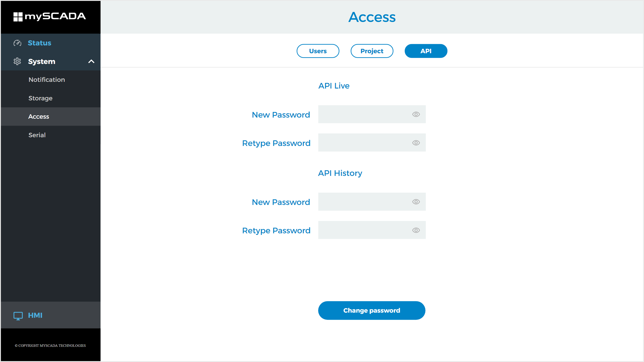Focus API History Retype Password field
Viewport: 644px width, 362px height.
[372, 230]
